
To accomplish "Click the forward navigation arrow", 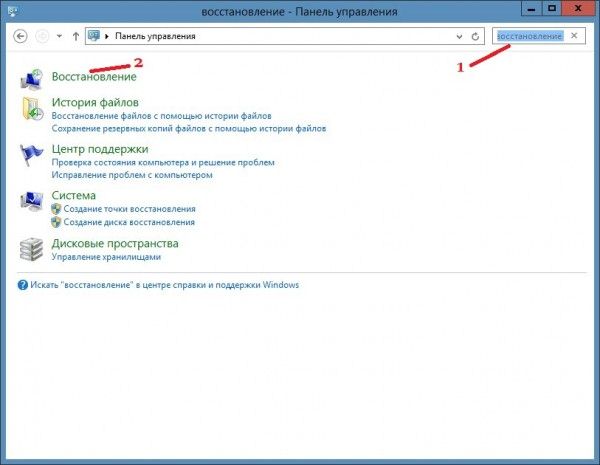I will pos(42,36).
